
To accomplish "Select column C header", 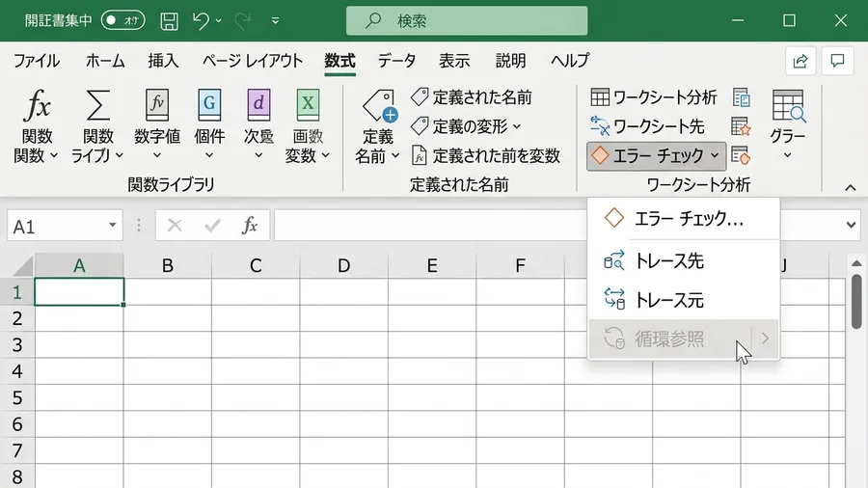I will coord(256,266).
